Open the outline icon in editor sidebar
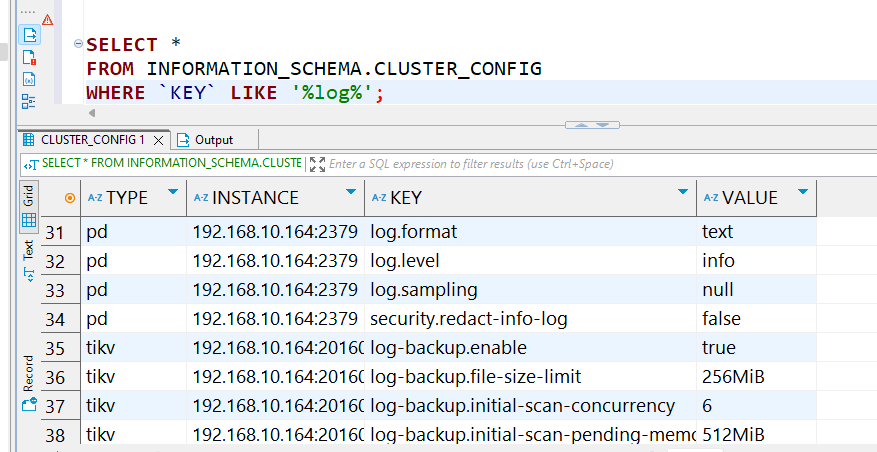Image resolution: width=877 pixels, height=452 pixels. (29, 101)
